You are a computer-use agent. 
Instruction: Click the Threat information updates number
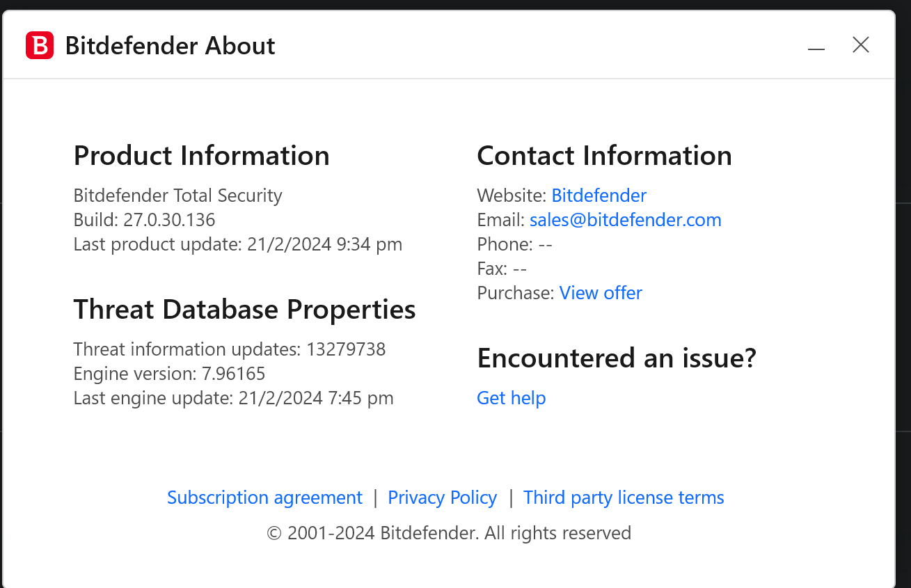point(346,349)
